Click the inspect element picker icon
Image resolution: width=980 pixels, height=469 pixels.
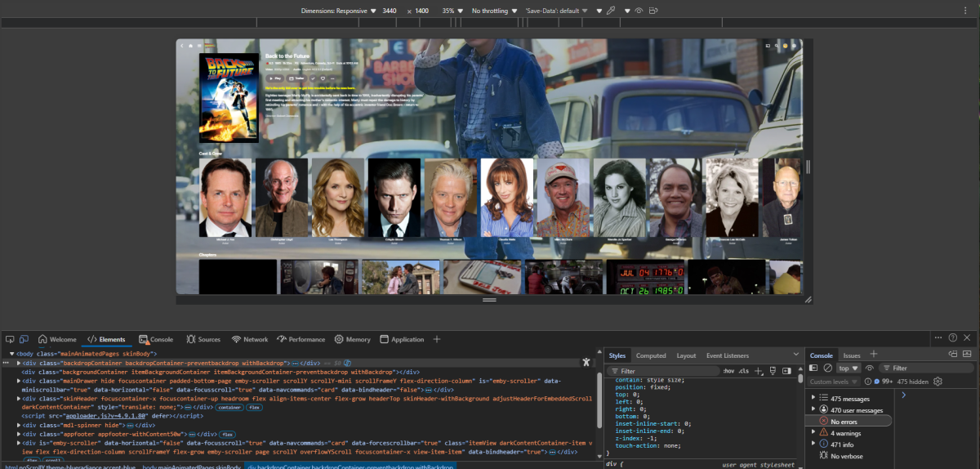point(9,339)
